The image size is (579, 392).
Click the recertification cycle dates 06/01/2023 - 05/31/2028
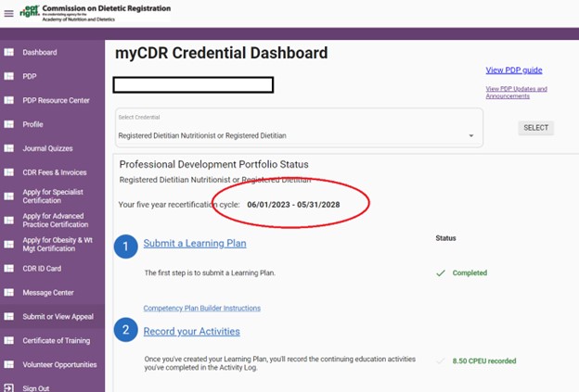tap(293, 205)
